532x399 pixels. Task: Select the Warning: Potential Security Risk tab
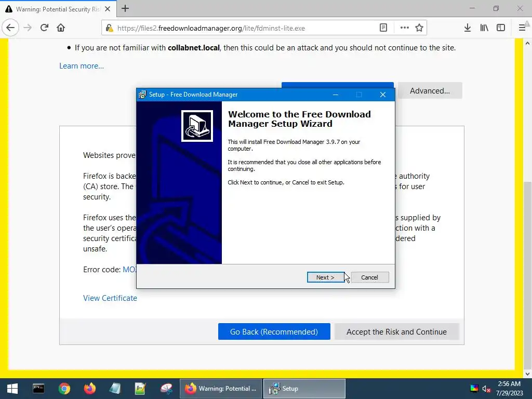(x=58, y=9)
